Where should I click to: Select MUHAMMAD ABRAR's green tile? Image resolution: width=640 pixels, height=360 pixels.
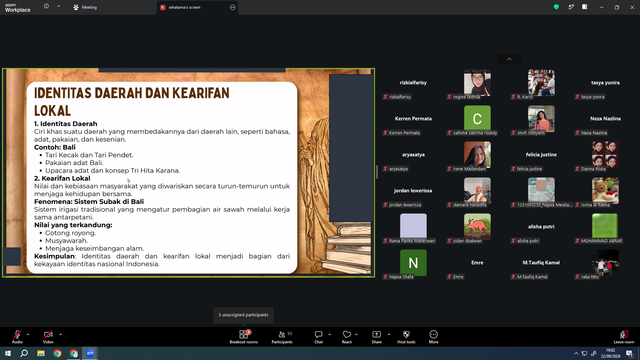click(605, 227)
